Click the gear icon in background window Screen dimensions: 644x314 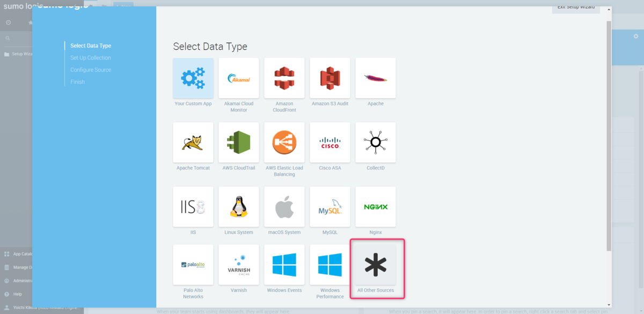click(x=636, y=38)
